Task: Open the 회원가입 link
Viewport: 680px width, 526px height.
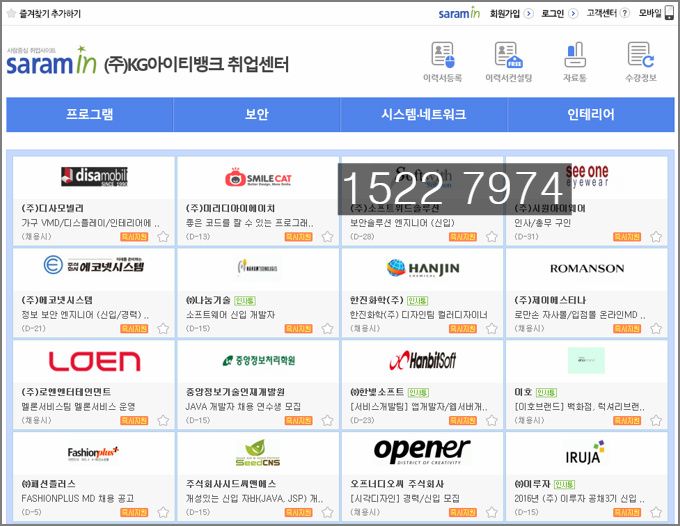Action: 505,13
